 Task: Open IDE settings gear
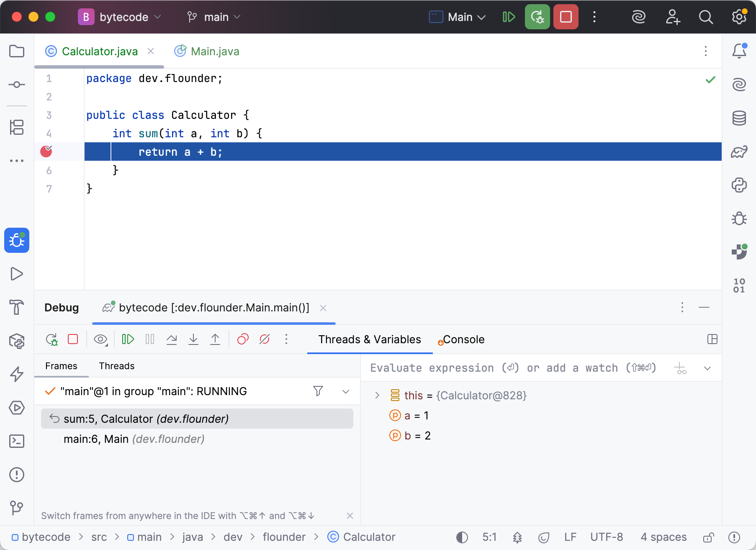[x=739, y=17]
